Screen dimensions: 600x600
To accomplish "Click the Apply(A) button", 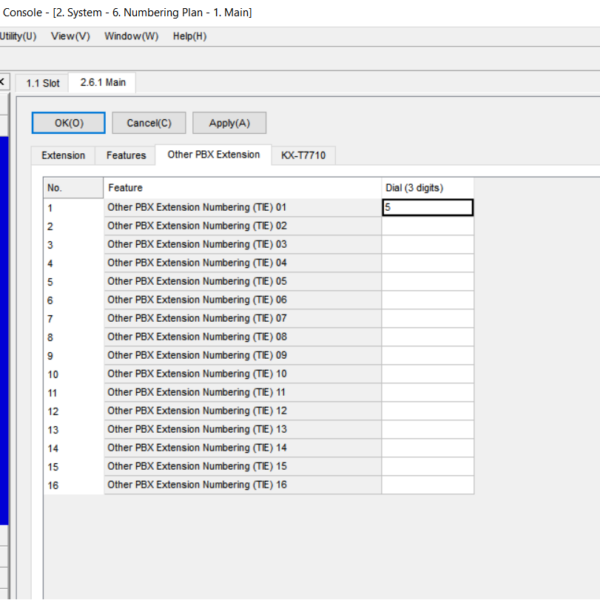I will [222, 123].
